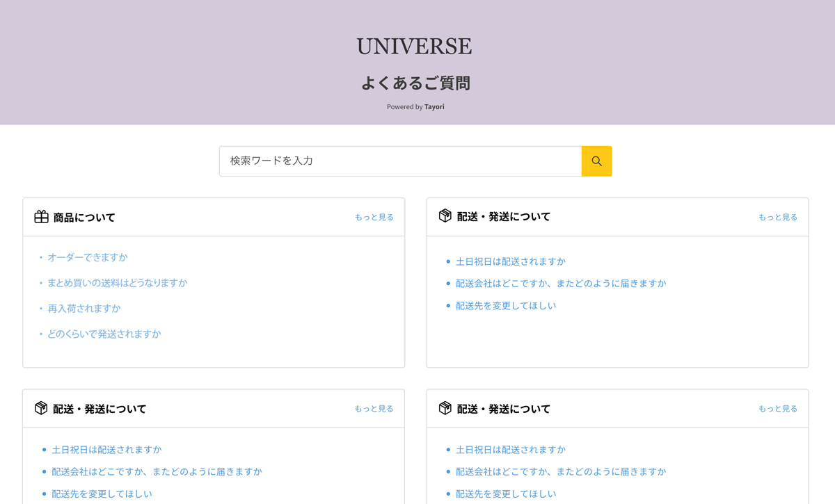Expand もっと見る in the top-right 配送・発送について card

click(x=777, y=218)
